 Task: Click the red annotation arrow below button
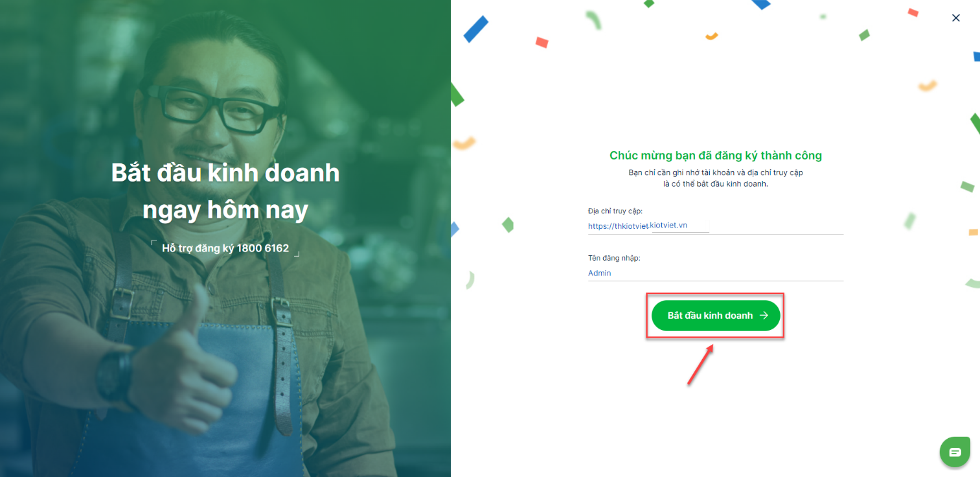(700, 365)
